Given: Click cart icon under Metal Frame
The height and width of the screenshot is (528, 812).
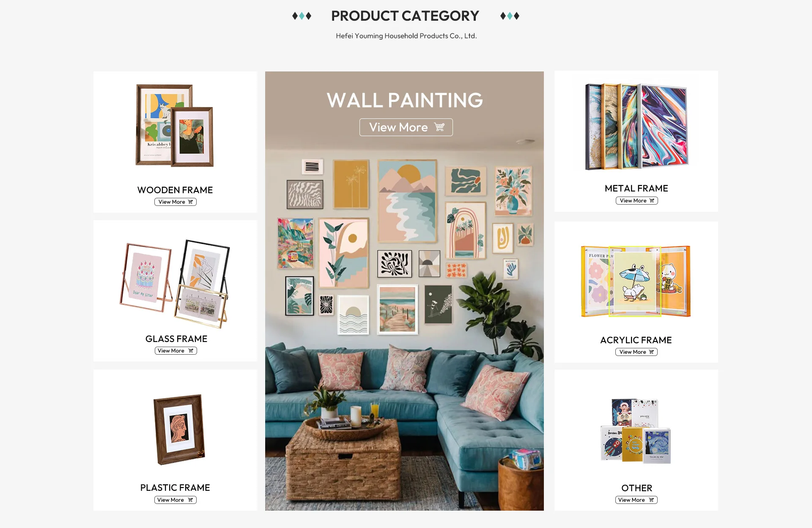Looking at the screenshot, I should (x=652, y=201).
